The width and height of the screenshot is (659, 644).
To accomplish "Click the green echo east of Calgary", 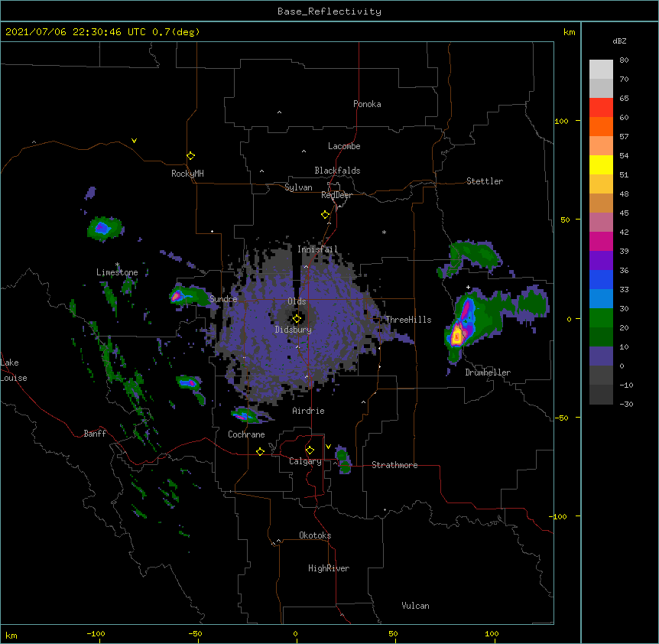I will [x=343, y=460].
